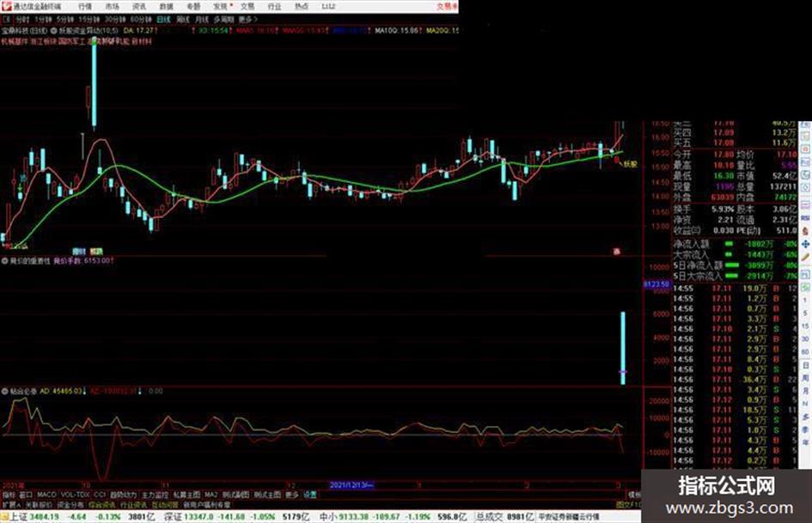Open the 热点 menu

pos(302,6)
